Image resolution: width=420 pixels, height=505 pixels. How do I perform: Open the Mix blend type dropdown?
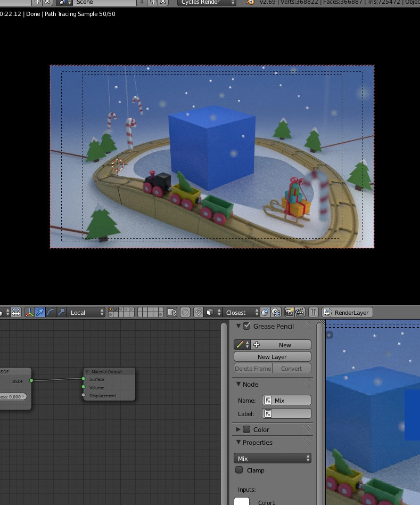pos(272,458)
